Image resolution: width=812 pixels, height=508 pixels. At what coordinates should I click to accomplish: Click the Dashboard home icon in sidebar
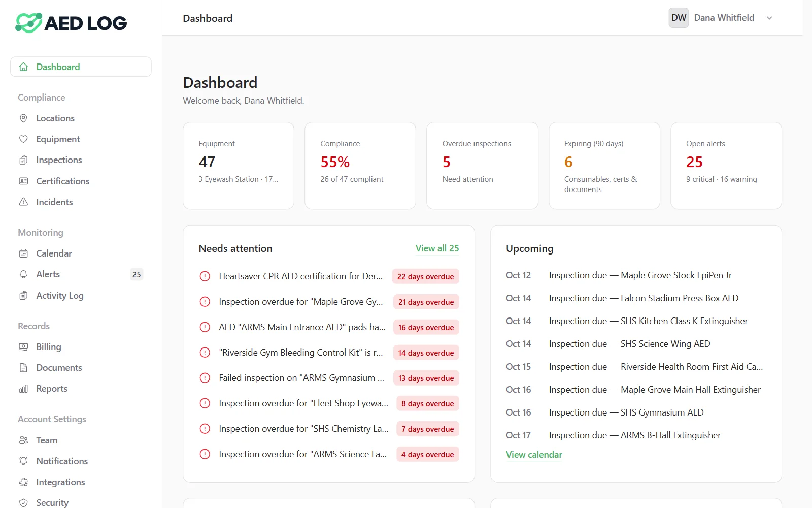23,67
